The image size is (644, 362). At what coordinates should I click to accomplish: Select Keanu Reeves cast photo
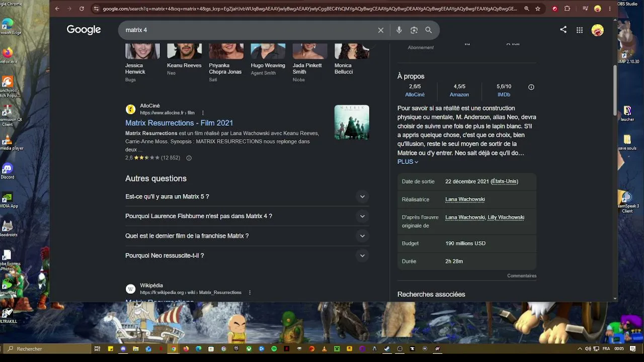click(x=184, y=51)
